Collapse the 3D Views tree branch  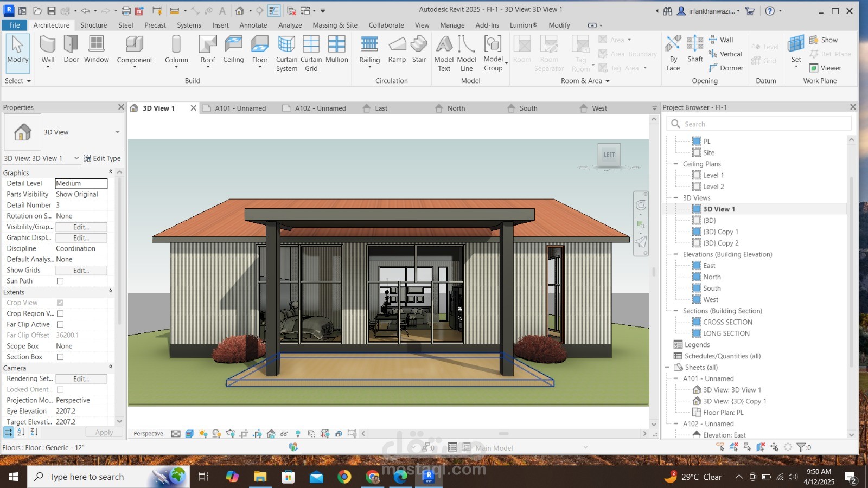675,197
